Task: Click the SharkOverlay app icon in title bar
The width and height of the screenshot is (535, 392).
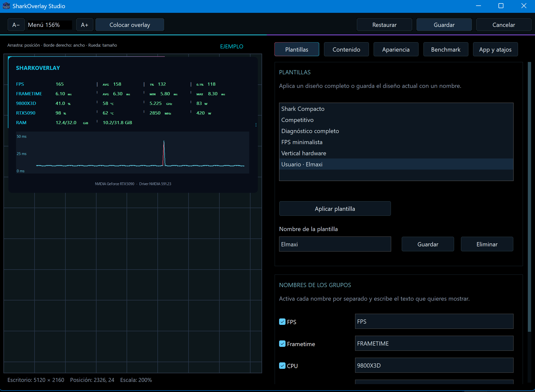Action: click(x=6, y=6)
